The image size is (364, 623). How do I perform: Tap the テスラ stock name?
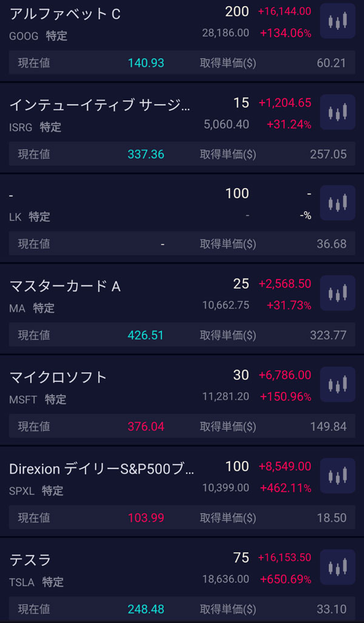(x=30, y=560)
